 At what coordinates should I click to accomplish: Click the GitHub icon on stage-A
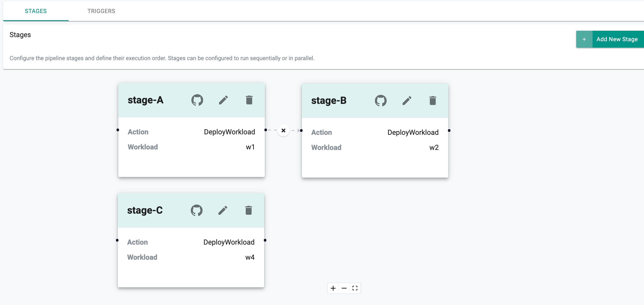coord(197,100)
